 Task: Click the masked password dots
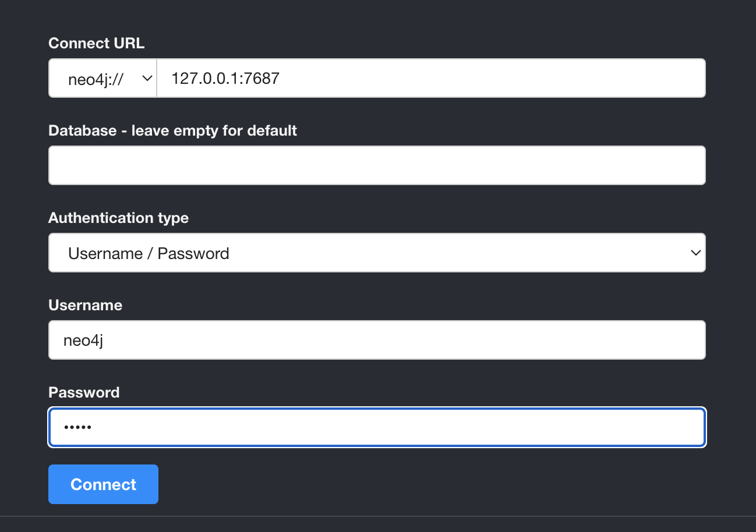point(78,428)
